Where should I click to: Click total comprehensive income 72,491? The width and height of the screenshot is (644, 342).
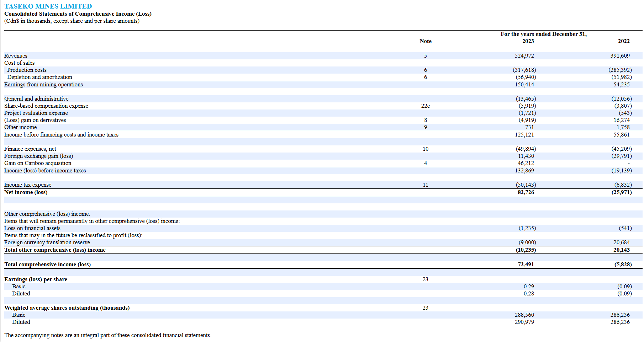(x=526, y=264)
